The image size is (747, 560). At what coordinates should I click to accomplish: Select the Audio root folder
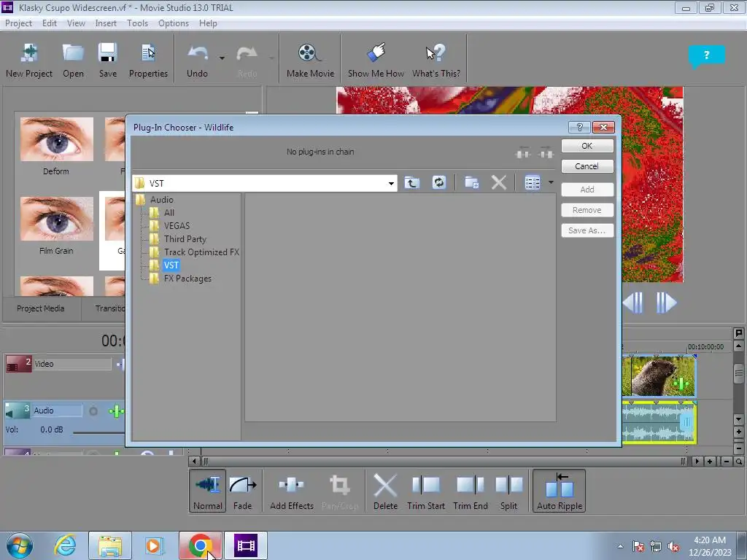pyautogui.click(x=161, y=200)
